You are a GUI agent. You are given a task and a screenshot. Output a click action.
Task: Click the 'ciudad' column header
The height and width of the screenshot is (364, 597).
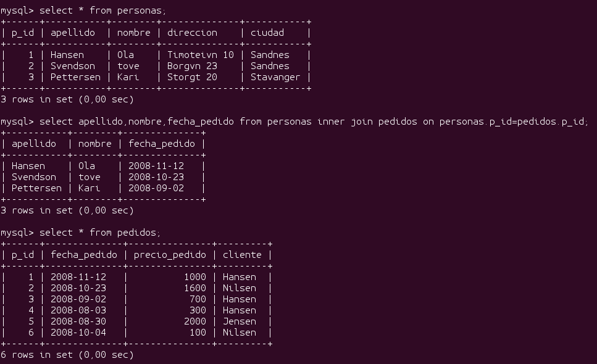pos(267,33)
